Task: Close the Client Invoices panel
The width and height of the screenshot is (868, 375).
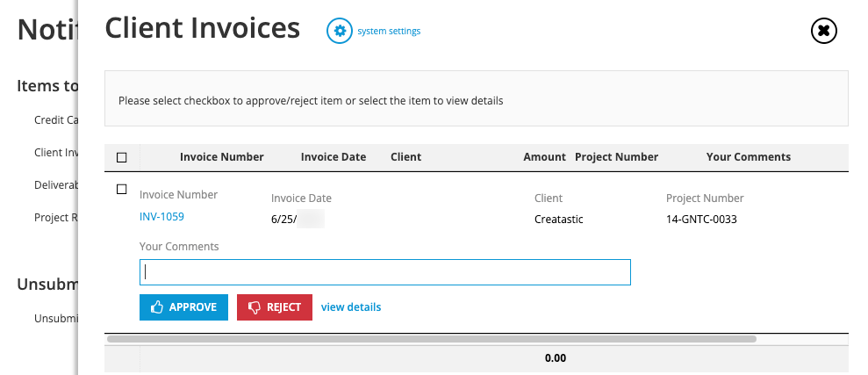Action: (824, 31)
